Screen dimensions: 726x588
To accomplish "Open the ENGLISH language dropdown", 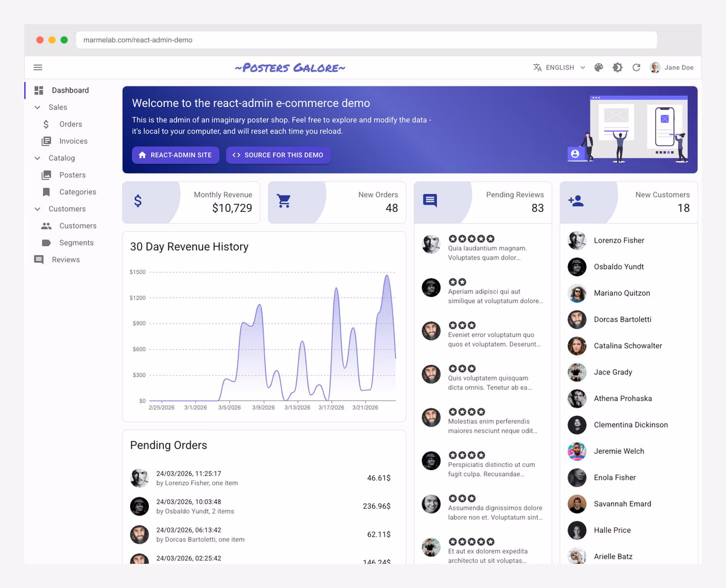I will coord(557,67).
